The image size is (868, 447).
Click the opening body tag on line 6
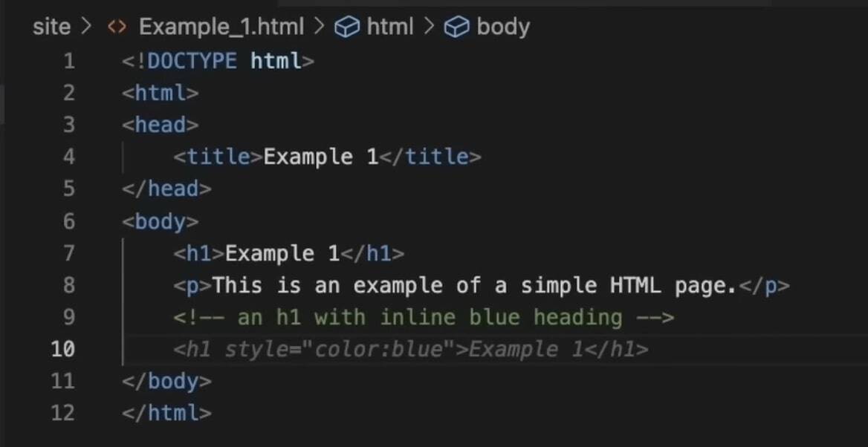[160, 221]
